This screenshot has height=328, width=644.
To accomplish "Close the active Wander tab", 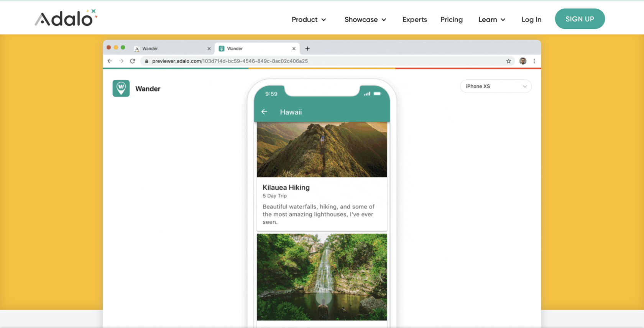I will click(294, 49).
